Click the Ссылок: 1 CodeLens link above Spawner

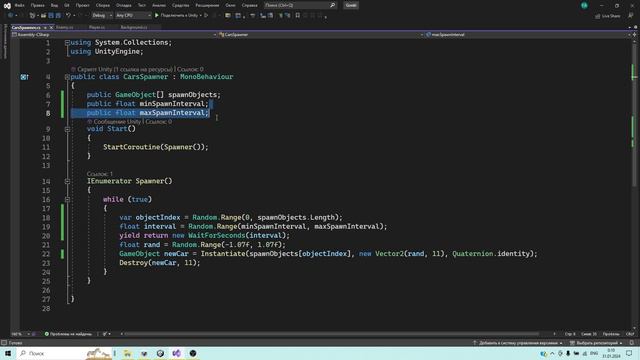coord(99,174)
